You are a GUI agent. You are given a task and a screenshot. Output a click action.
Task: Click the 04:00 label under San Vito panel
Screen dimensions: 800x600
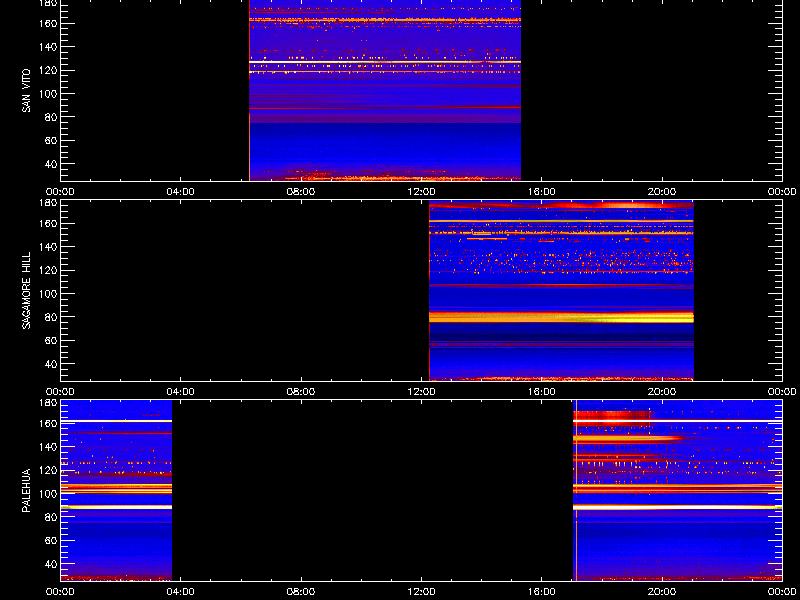coord(181,192)
